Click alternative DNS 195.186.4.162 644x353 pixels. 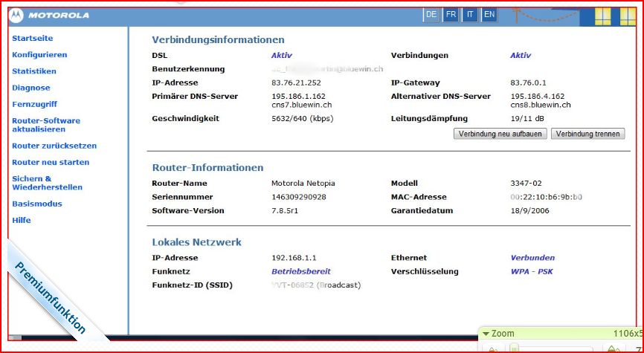(x=538, y=96)
